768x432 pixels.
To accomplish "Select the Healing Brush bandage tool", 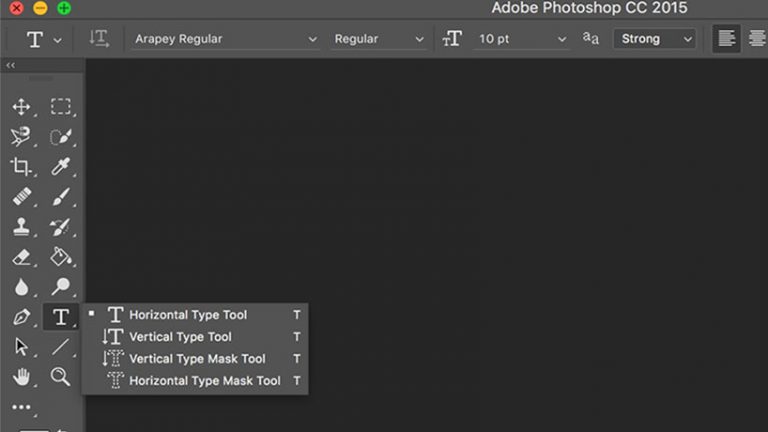I will pyautogui.click(x=22, y=196).
